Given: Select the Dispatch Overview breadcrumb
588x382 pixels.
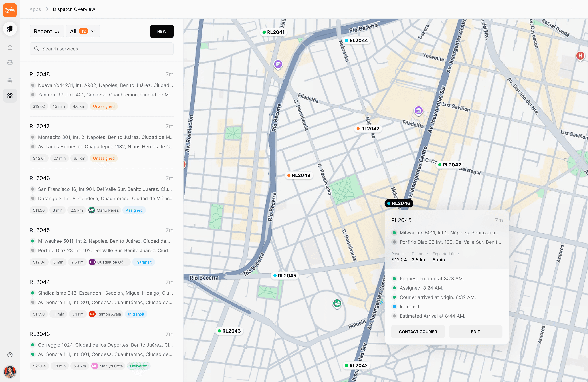Looking at the screenshot, I should point(74,9).
